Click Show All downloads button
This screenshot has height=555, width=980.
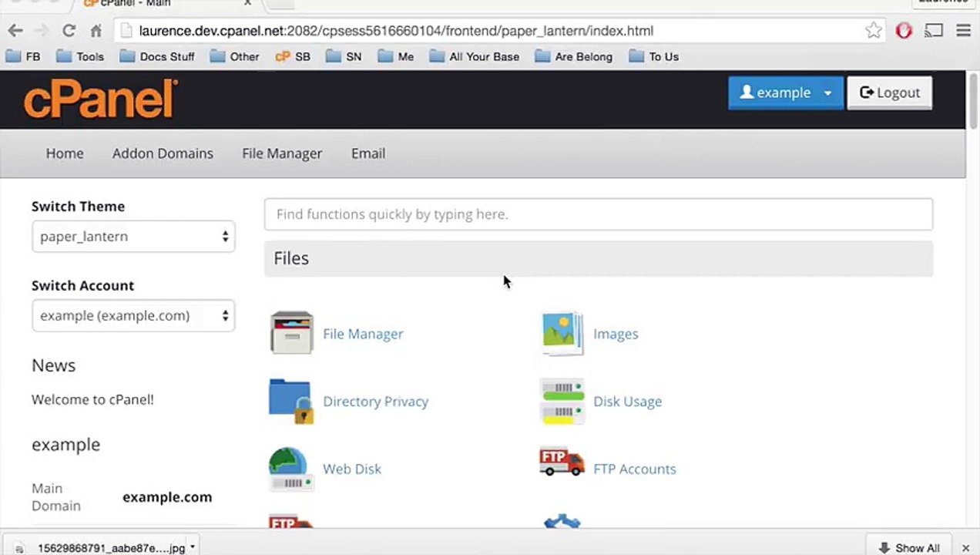pos(909,548)
